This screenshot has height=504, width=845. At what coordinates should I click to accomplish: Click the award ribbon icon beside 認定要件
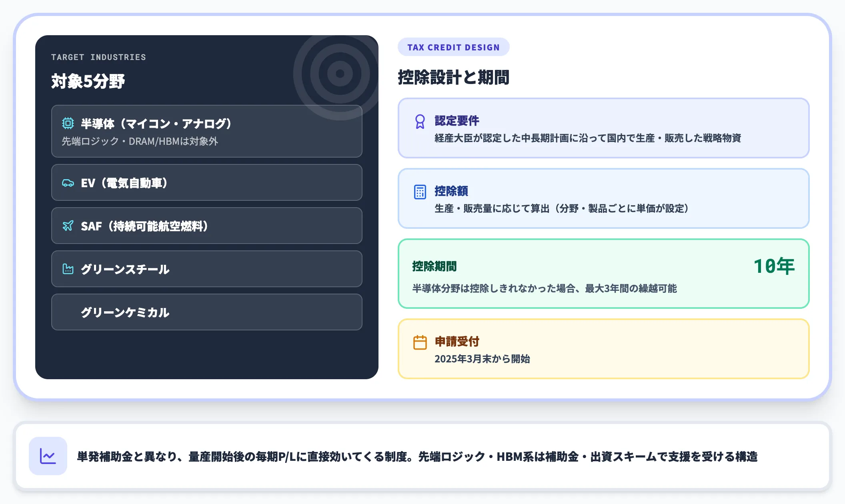coord(420,122)
